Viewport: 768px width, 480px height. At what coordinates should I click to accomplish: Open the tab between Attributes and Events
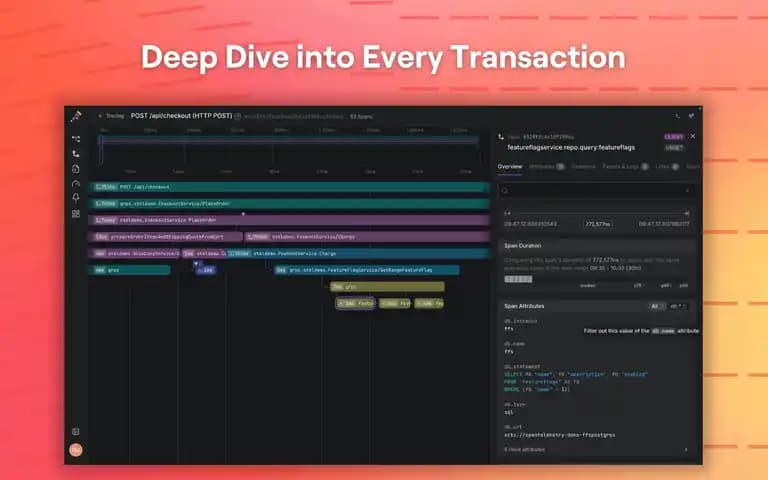click(583, 167)
